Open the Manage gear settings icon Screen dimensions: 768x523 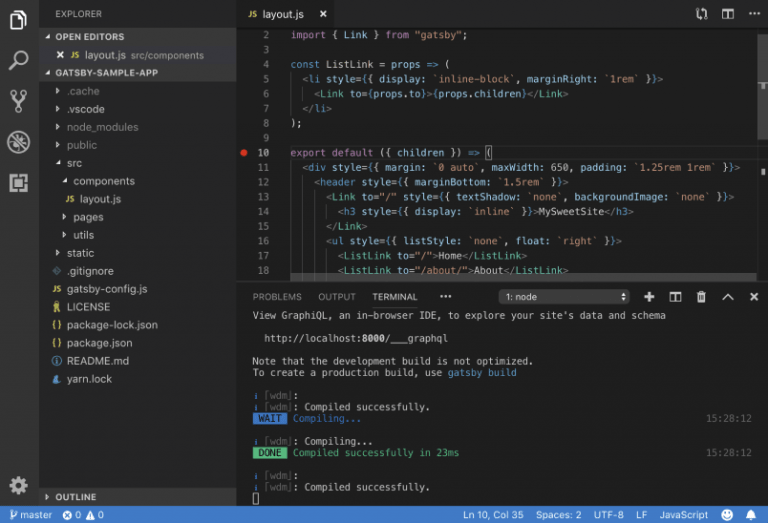point(18,486)
